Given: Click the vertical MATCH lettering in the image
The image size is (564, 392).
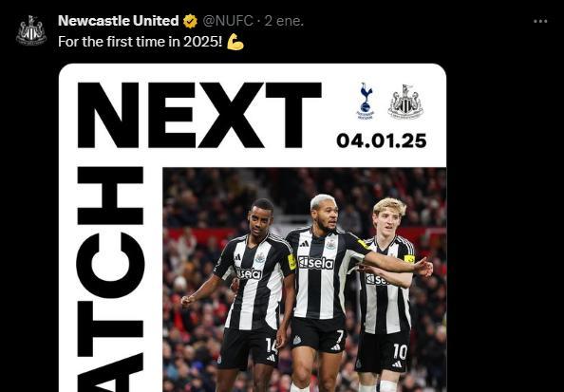Looking at the screenshot, I should [110, 279].
